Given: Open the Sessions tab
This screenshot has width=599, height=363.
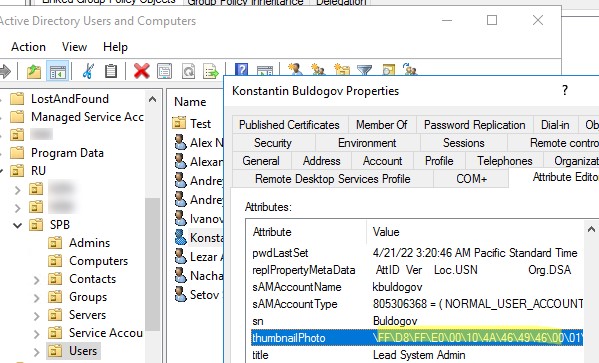Looking at the screenshot, I should (463, 143).
